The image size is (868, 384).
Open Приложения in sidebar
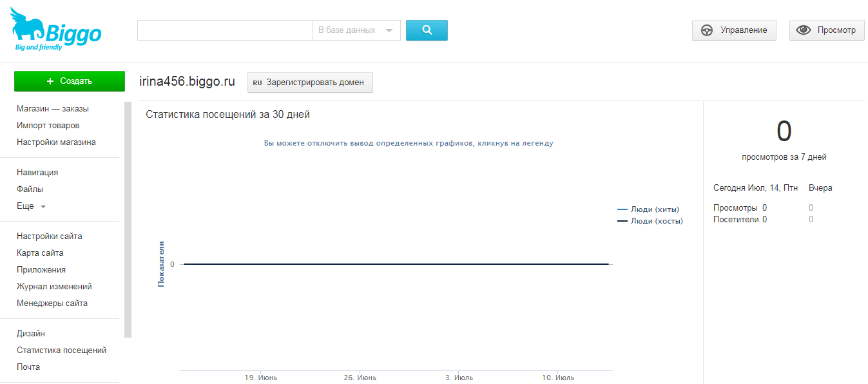click(x=41, y=270)
